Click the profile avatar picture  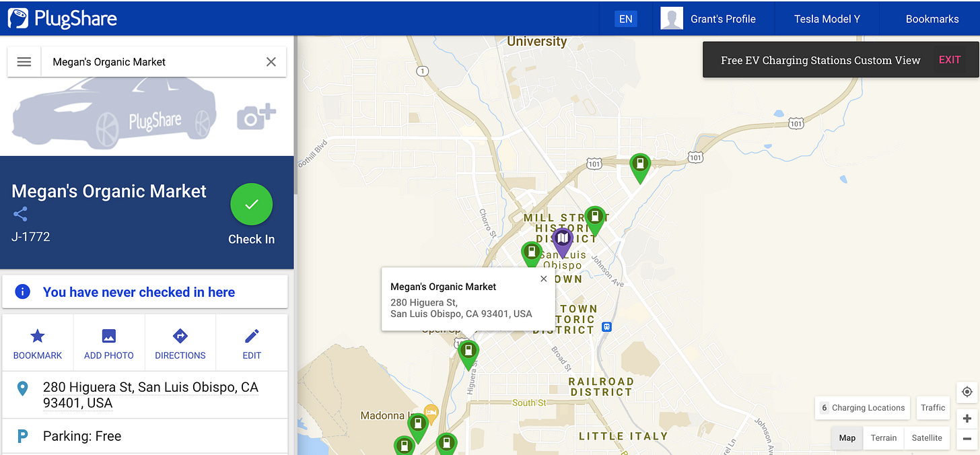point(672,18)
